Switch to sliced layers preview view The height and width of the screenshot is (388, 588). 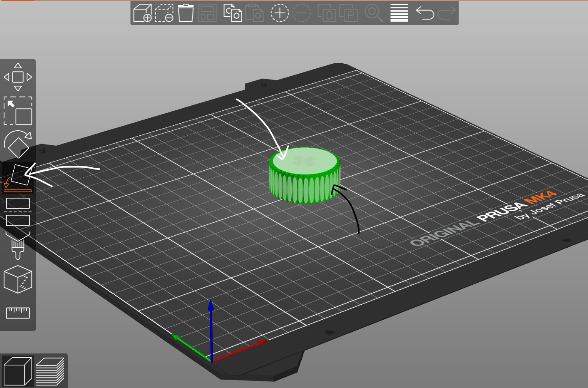[50, 371]
